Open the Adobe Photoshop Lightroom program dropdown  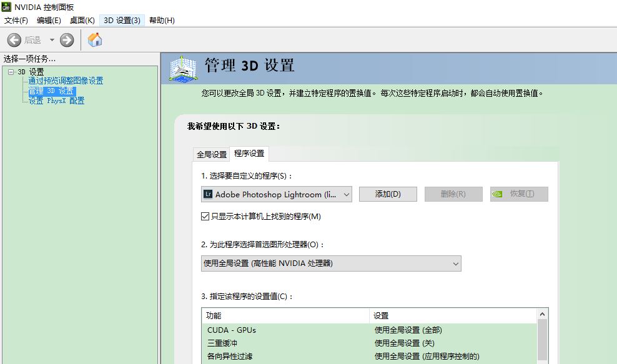(x=276, y=194)
